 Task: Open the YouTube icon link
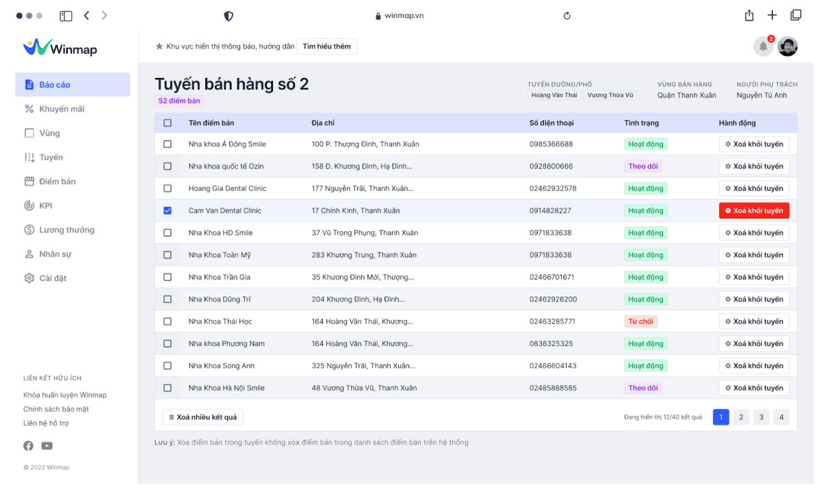point(47,446)
